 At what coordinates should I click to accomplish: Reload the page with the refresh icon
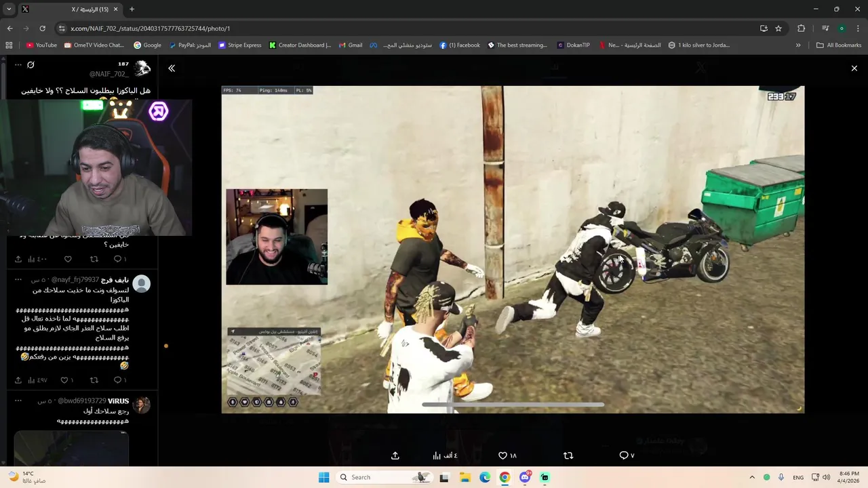click(x=42, y=28)
